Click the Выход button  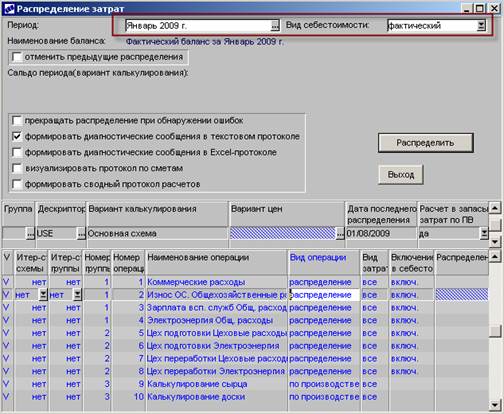click(x=401, y=174)
